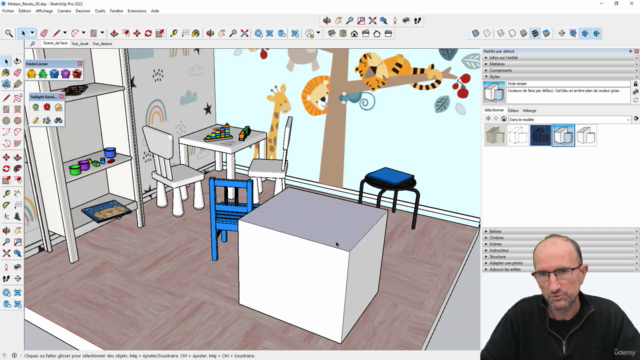The image size is (640, 360).
Task: Close the FredoCorner floating toolbar
Action: (x=80, y=64)
